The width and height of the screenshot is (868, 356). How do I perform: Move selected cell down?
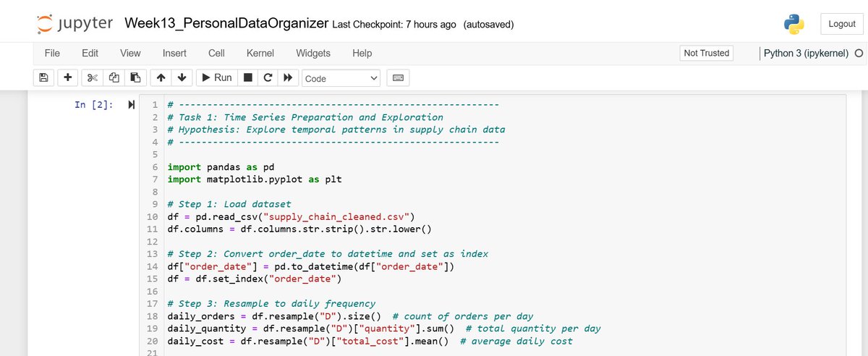(182, 77)
